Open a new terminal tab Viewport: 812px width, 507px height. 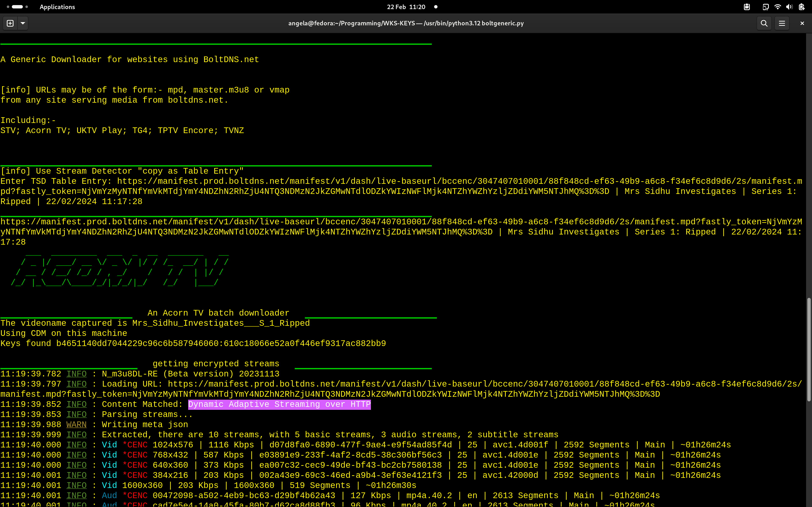(10, 23)
